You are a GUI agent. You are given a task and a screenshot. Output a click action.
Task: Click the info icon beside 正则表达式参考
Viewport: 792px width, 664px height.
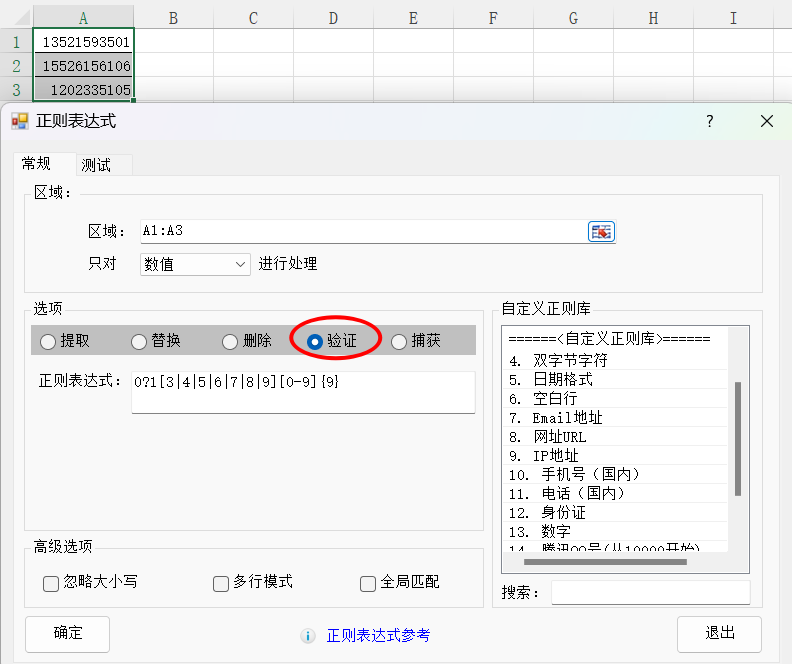pos(309,636)
